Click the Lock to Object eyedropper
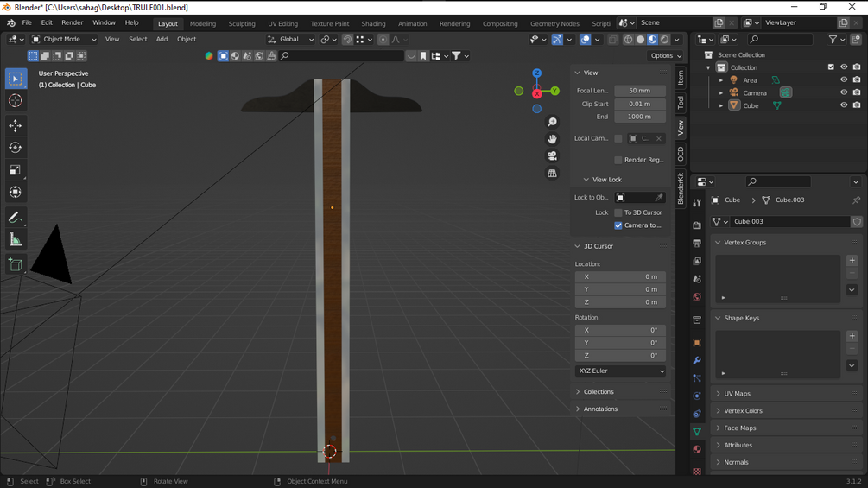Viewport: 868px width, 488px height. click(659, 198)
